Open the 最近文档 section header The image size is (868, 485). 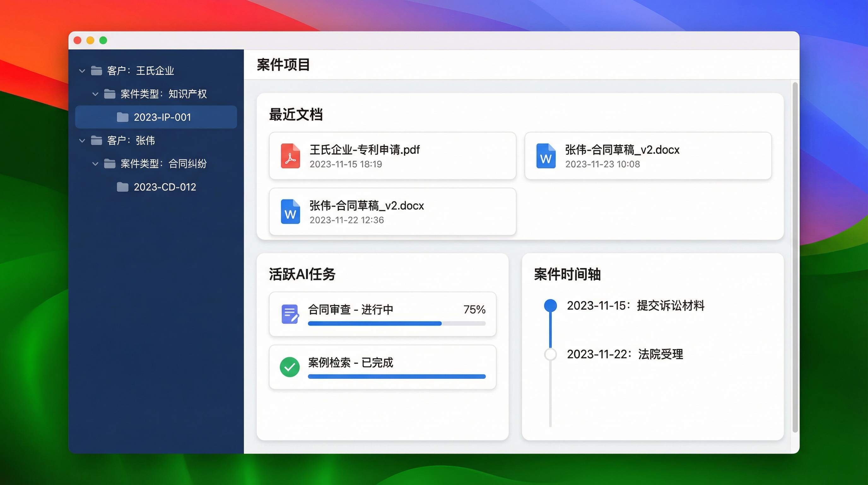point(296,115)
